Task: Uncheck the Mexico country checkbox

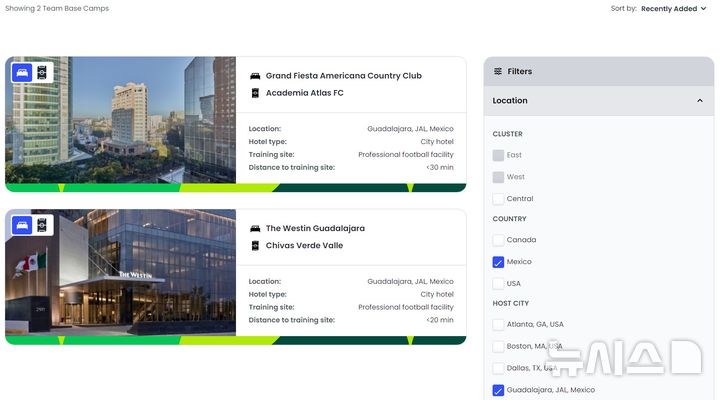Action: pyautogui.click(x=498, y=262)
